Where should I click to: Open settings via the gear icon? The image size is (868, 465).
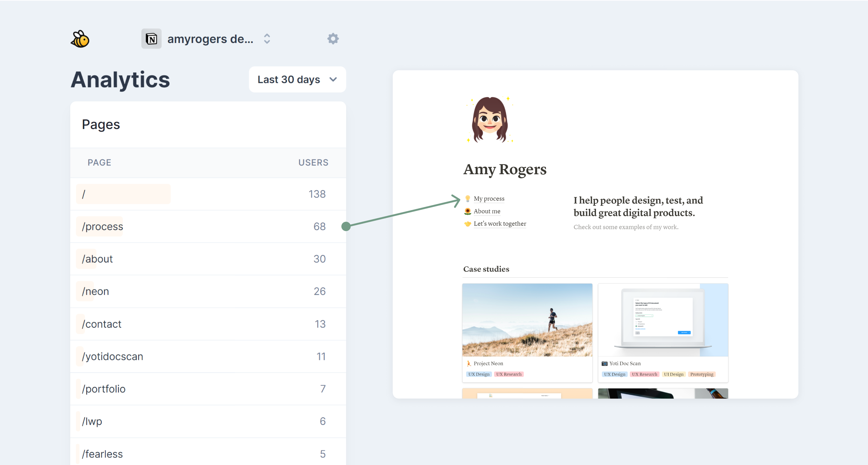(x=333, y=39)
